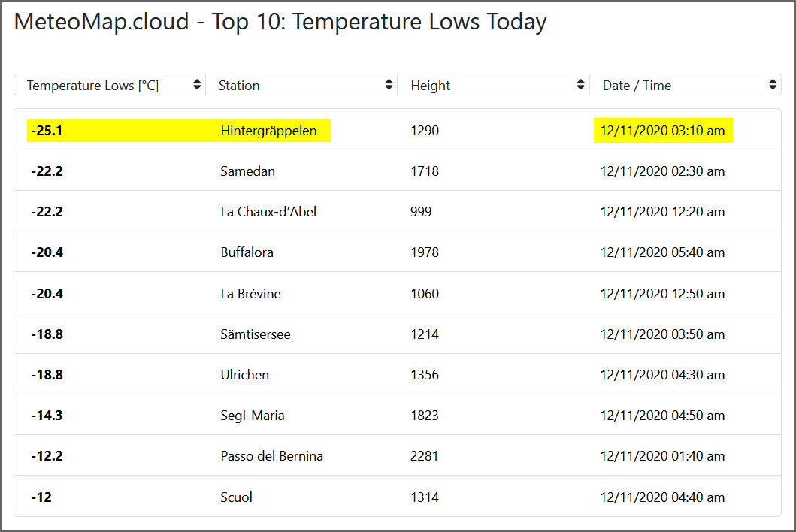Choose the Sämtisersee station row
796x532 pixels.
click(x=398, y=334)
